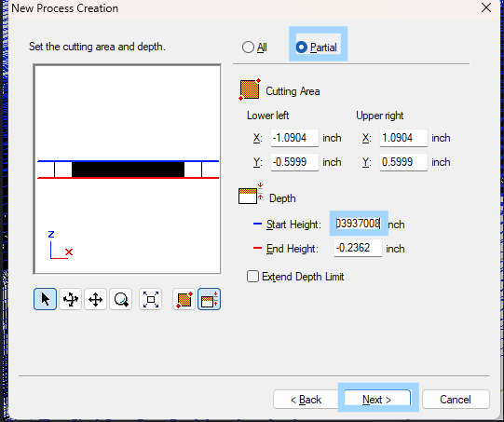Screen dimensions: 504x422
Task: Click the Depth section icon
Action: tap(251, 194)
